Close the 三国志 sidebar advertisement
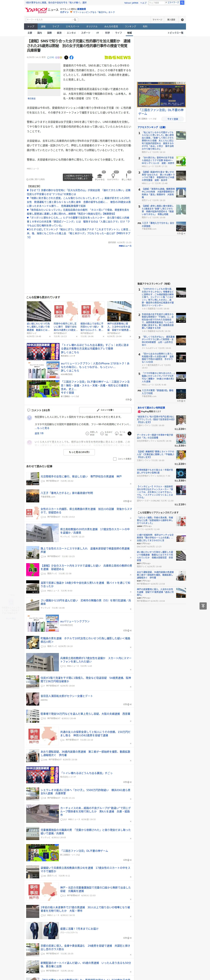210x980 pixels. pyautogui.click(x=184, y=83)
